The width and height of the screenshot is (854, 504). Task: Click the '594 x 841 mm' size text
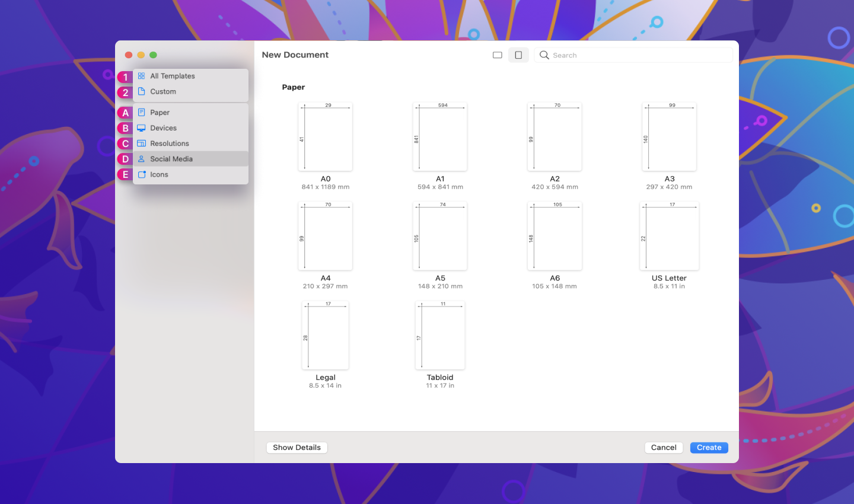coord(440,187)
